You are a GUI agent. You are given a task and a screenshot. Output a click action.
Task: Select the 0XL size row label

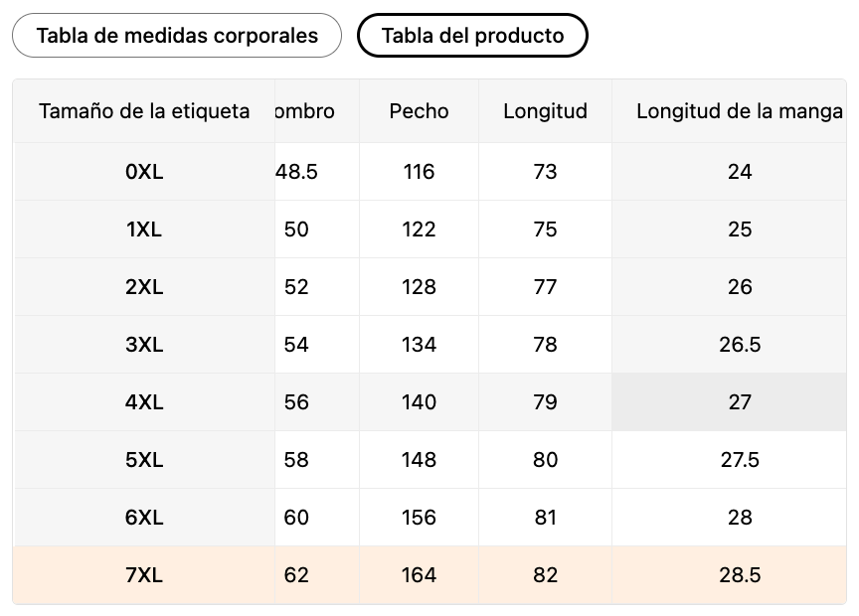tap(144, 172)
